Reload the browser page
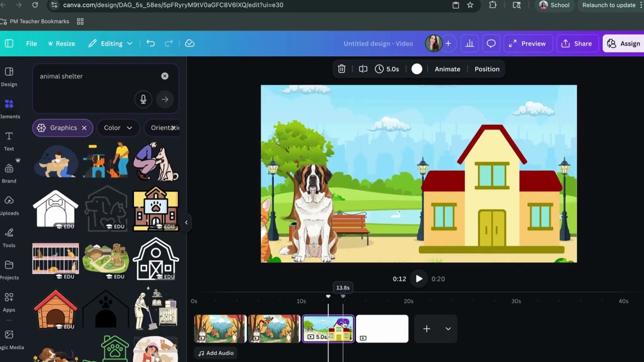The width and height of the screenshot is (644, 362). click(35, 5)
